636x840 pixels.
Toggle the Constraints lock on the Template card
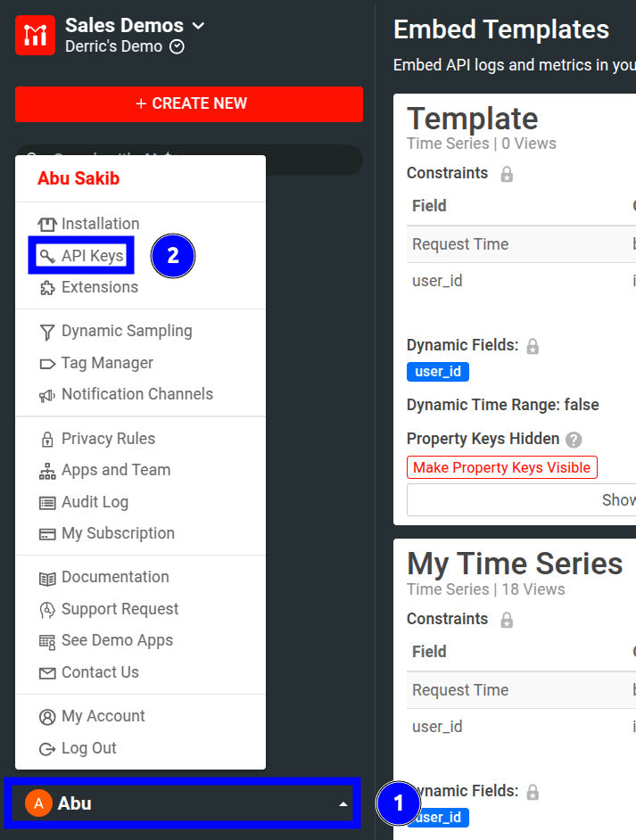(506, 173)
